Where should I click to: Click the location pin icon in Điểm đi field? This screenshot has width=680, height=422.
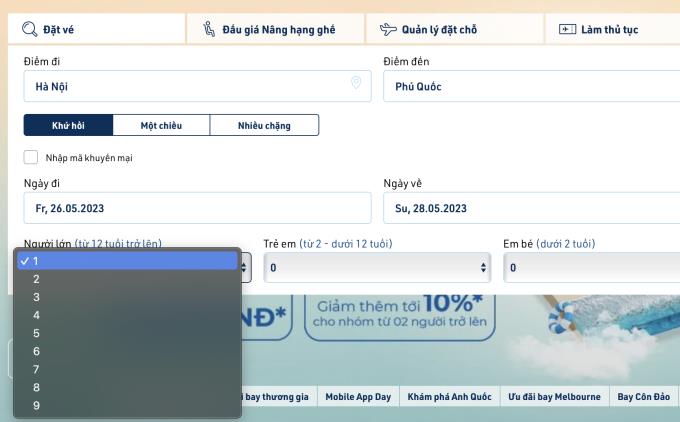click(356, 84)
